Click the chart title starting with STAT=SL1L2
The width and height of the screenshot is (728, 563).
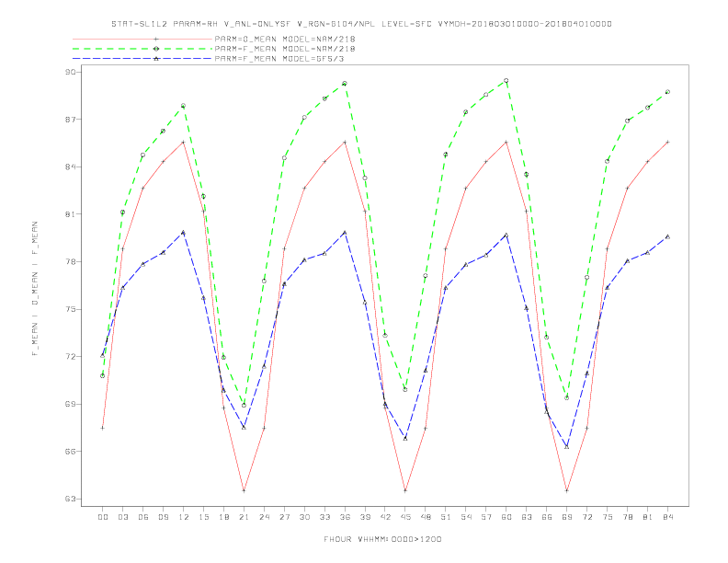coord(361,24)
